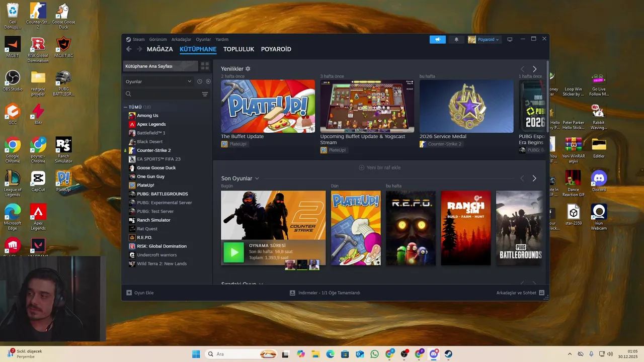The image size is (644, 362).
Task: Toggle the recent activity clock filter
Action: [200, 81]
